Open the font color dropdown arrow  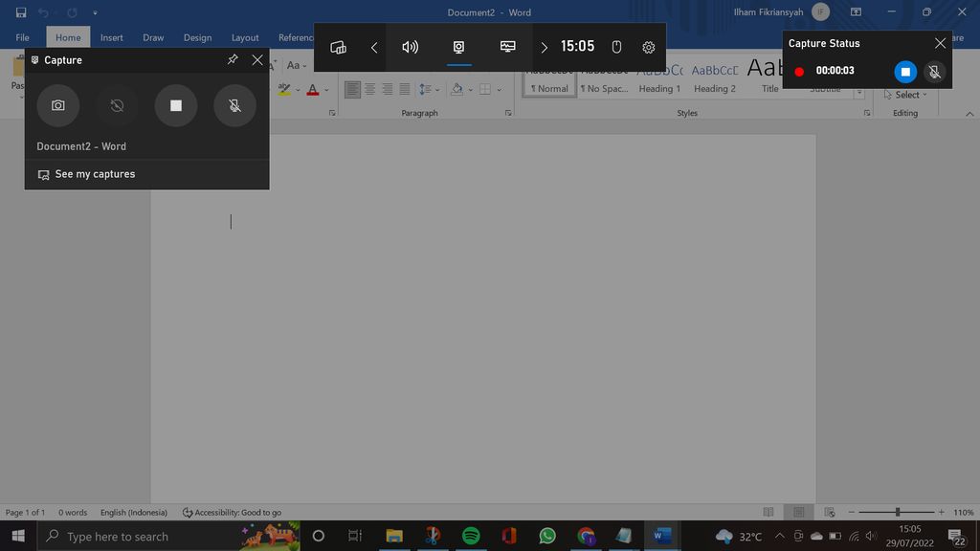(x=323, y=89)
